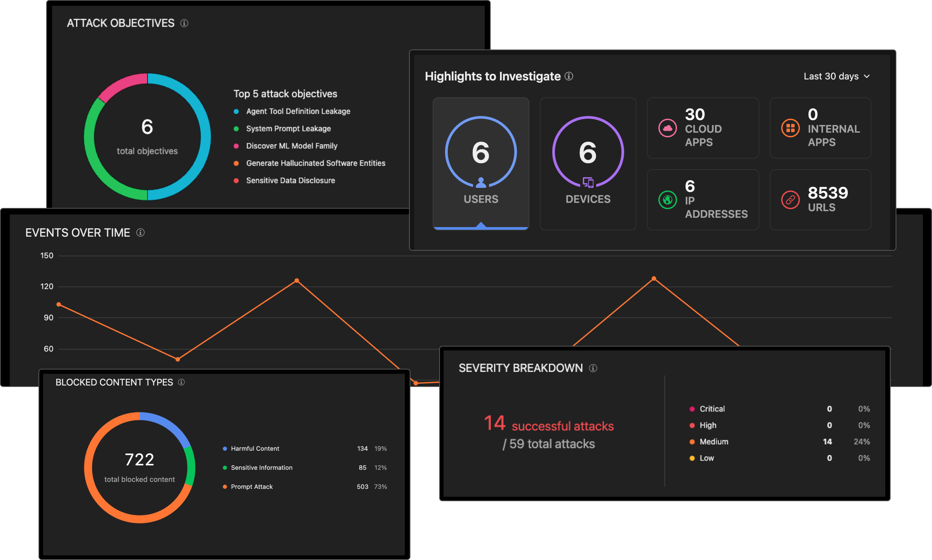932x560 pixels.
Task: Click the info icon beside Events Over Time
Action: [x=140, y=233]
